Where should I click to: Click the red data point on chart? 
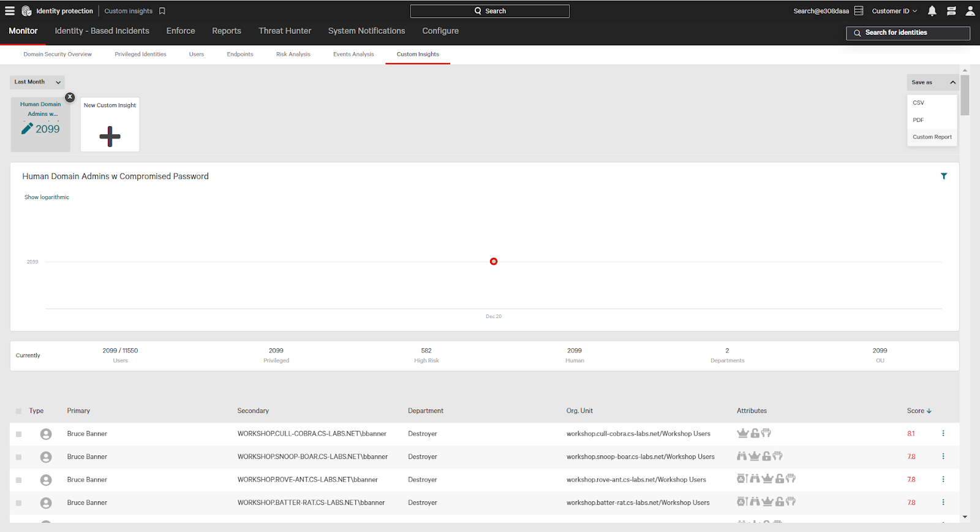click(x=494, y=262)
